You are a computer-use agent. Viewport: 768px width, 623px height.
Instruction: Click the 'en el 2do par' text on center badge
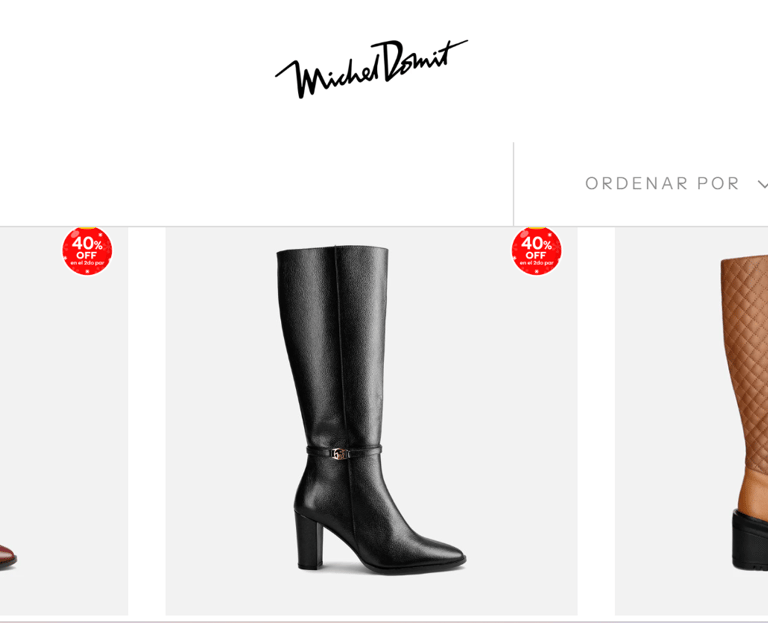point(536,263)
